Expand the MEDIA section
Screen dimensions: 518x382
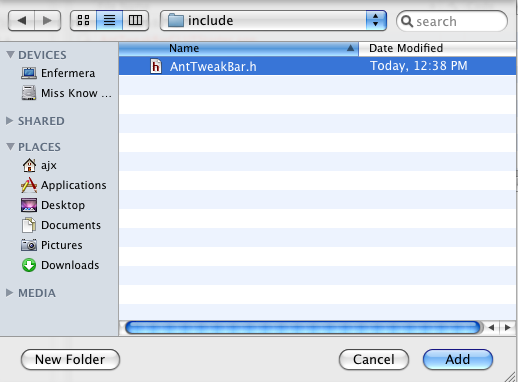point(10,293)
